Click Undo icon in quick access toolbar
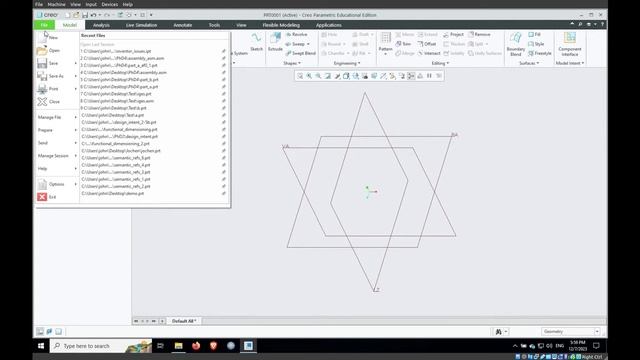This screenshot has width=640, height=360. [x=93, y=15]
